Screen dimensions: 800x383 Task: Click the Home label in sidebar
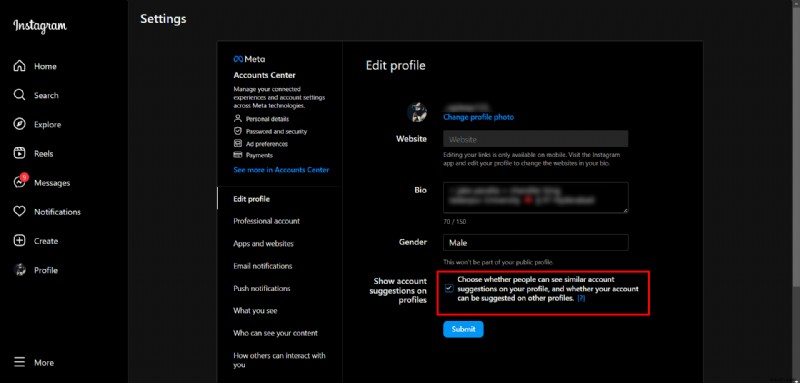pos(45,66)
